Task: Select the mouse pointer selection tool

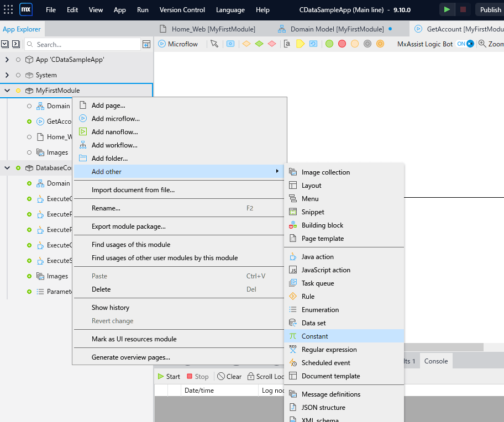Action: [x=214, y=44]
